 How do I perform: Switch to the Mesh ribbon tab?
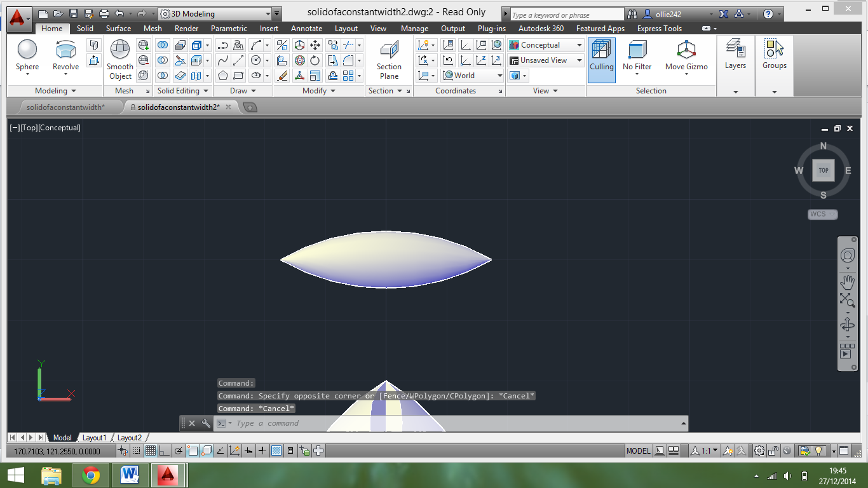(x=153, y=29)
